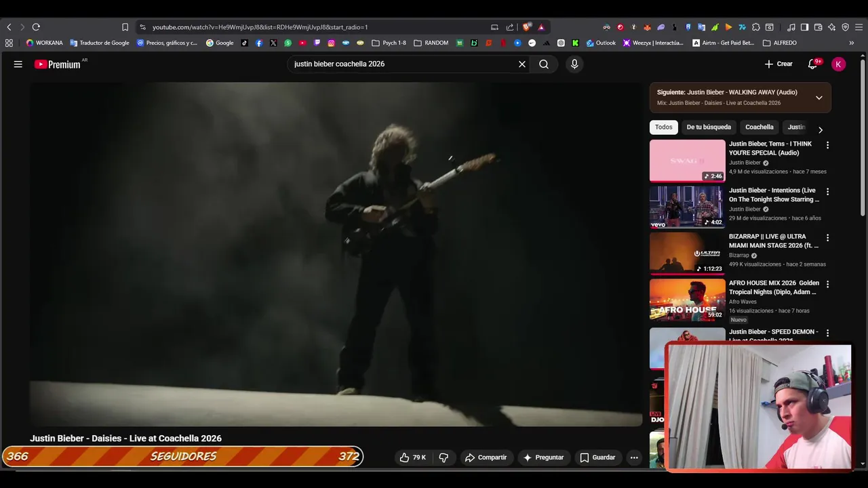Open Brave Shields lion icon

coord(526,27)
